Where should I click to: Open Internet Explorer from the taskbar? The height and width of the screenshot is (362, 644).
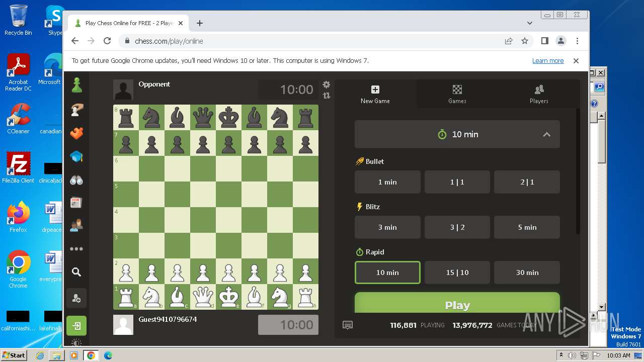[x=40, y=355]
